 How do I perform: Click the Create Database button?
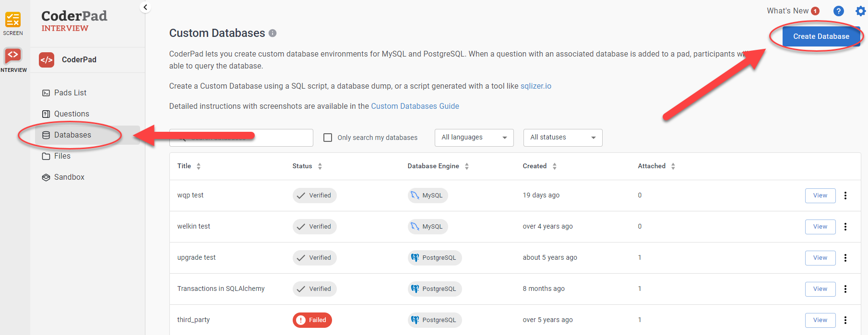[820, 36]
